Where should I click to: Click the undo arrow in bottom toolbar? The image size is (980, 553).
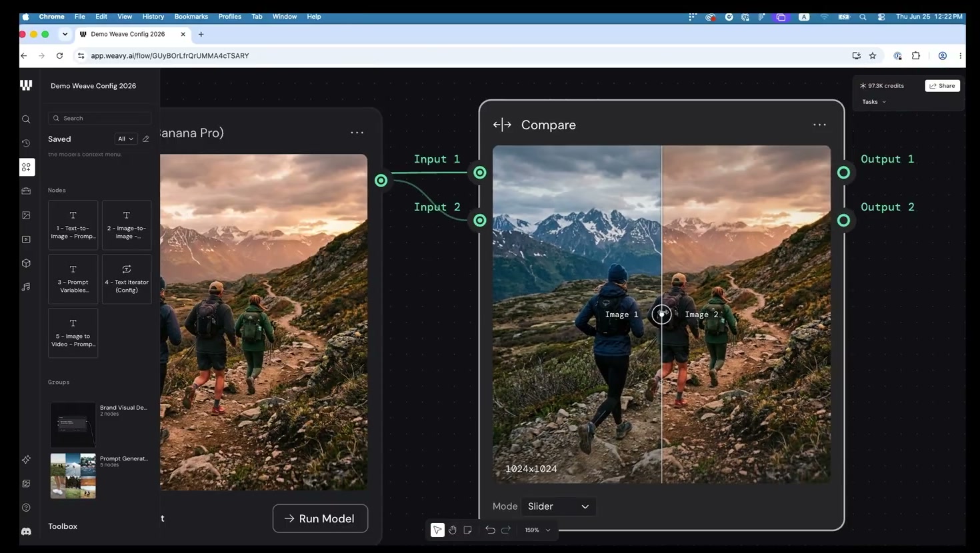point(490,530)
